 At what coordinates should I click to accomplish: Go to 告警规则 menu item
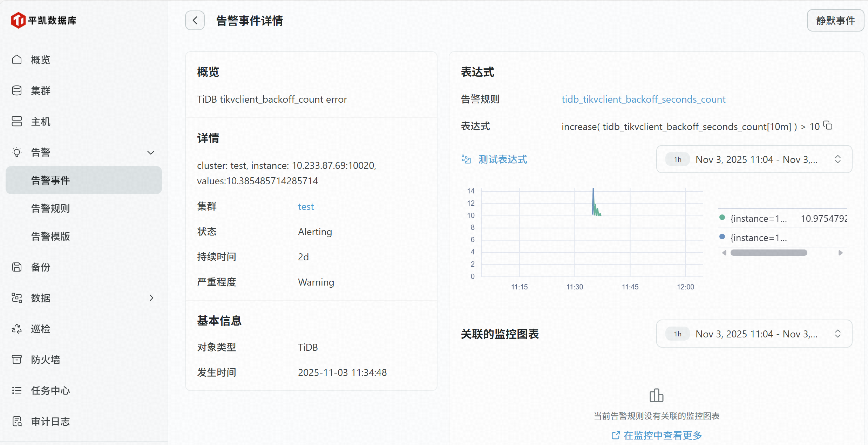pyautogui.click(x=50, y=208)
